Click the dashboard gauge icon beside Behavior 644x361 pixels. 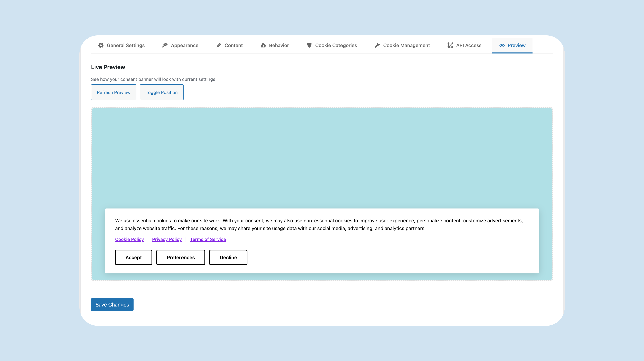(263, 45)
